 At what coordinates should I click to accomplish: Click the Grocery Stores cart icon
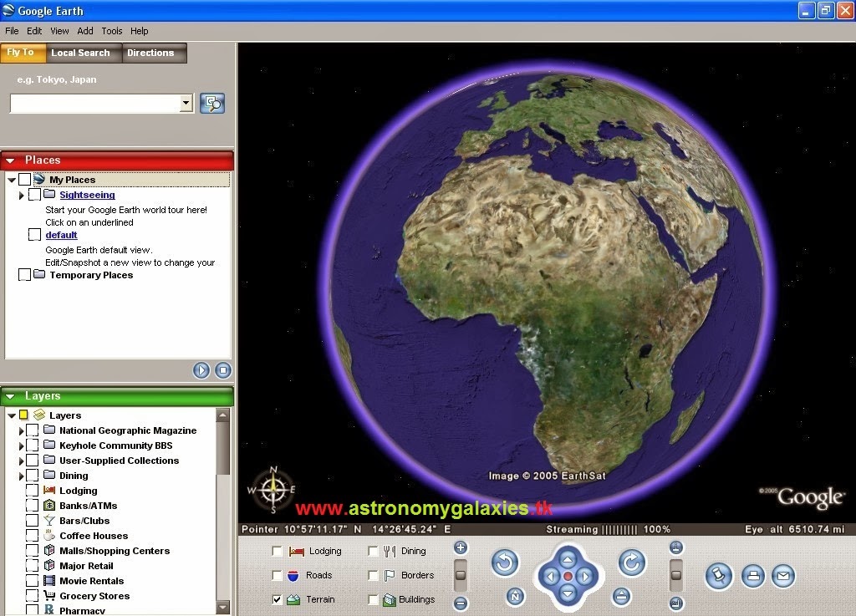49,595
